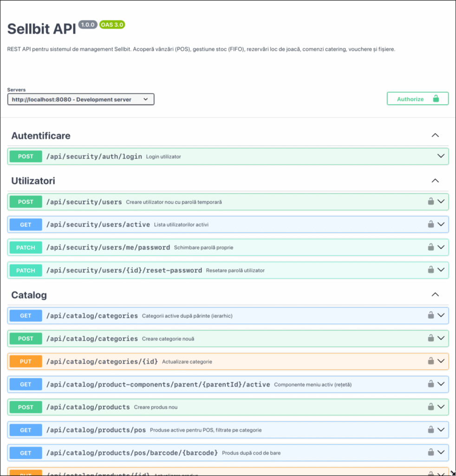Click lock icon on PUT categories/{id} row
456x476 pixels.
pos(430,361)
